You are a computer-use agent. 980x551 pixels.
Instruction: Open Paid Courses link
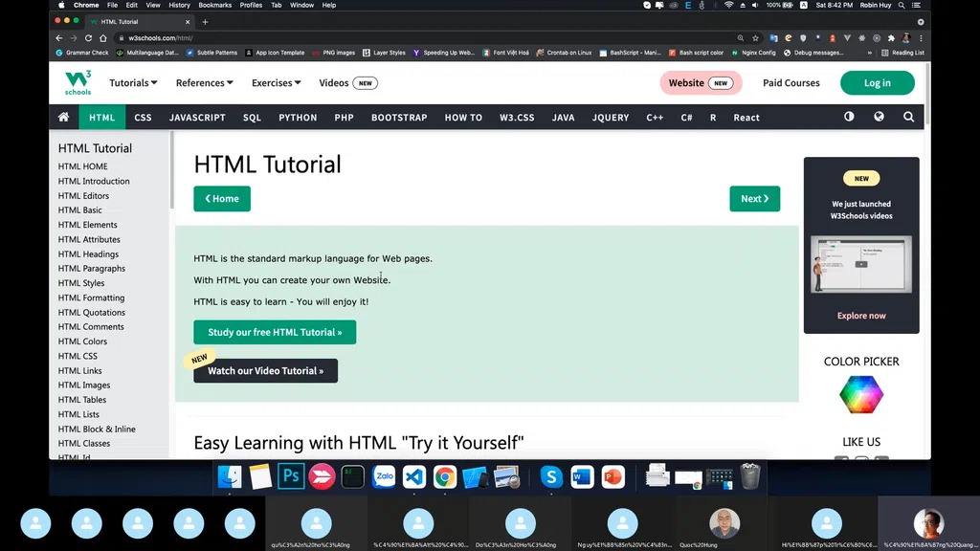tap(791, 82)
